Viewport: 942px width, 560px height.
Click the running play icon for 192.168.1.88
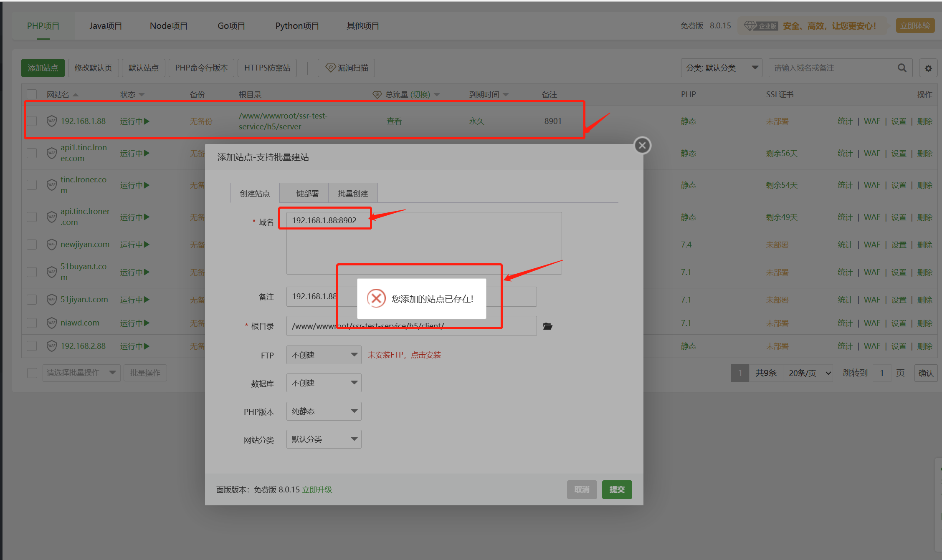(x=147, y=121)
